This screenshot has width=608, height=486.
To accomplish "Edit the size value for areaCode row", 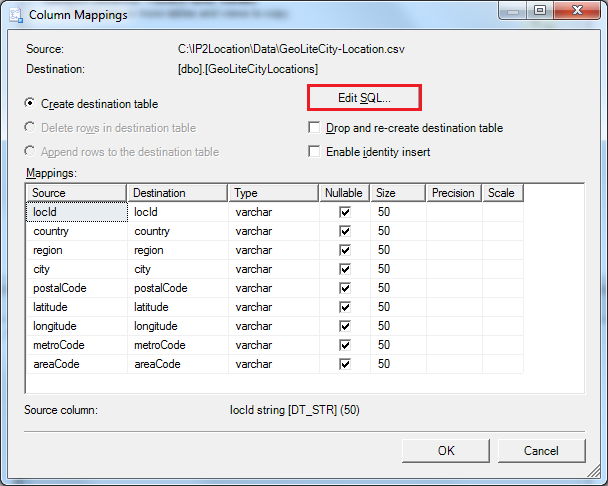I will pyautogui.click(x=398, y=364).
